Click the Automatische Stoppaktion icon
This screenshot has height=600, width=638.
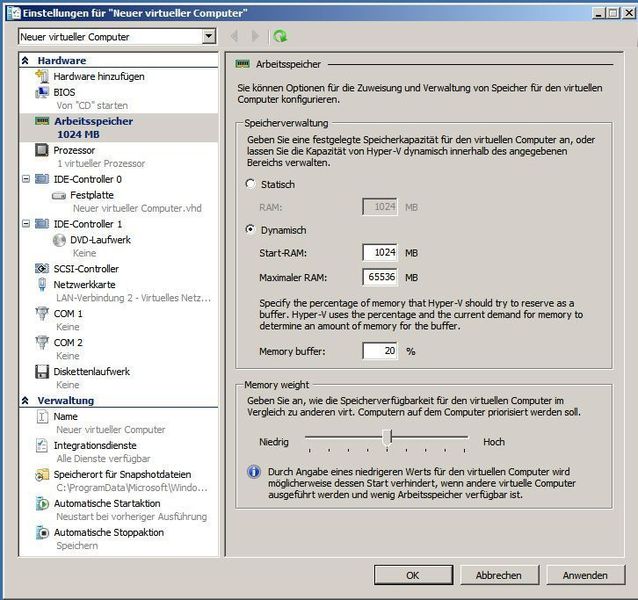42,532
